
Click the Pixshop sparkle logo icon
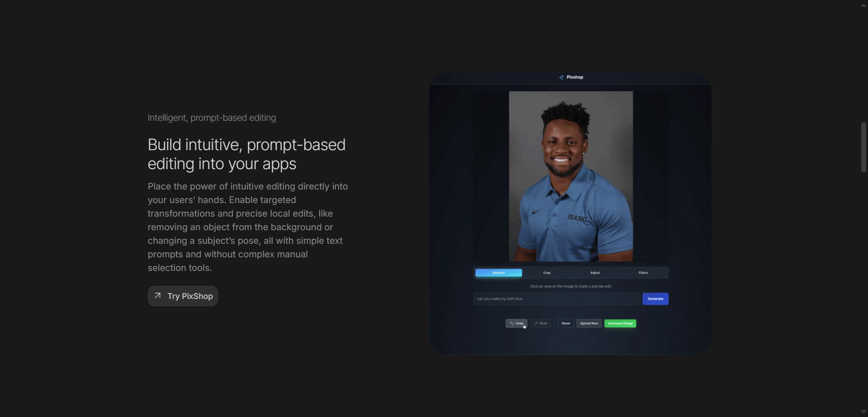pos(561,77)
